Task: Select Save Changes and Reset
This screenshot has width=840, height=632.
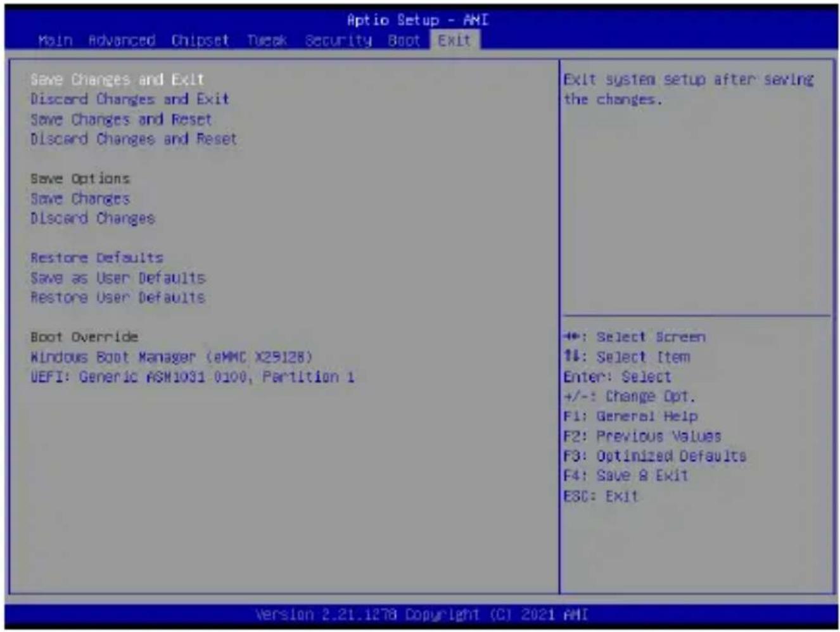Action: pos(121,119)
